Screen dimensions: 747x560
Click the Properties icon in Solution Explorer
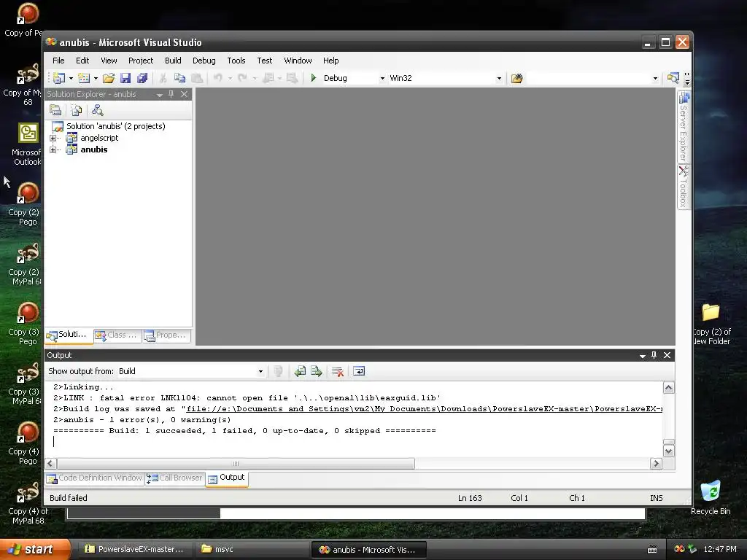click(x=55, y=111)
